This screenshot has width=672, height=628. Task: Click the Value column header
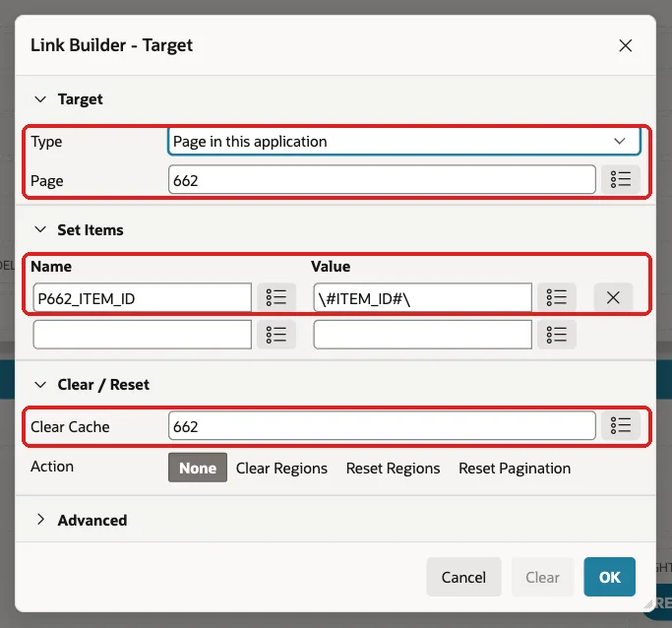331,266
